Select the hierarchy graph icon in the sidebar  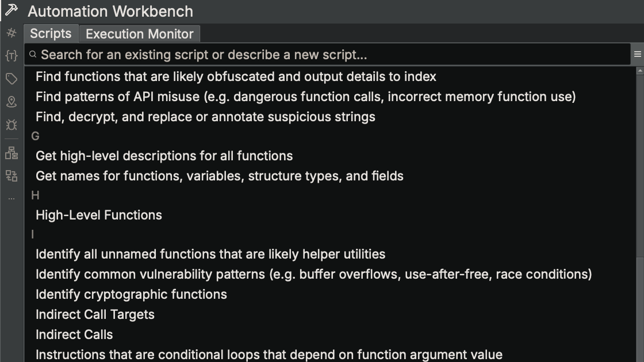pos(10,152)
